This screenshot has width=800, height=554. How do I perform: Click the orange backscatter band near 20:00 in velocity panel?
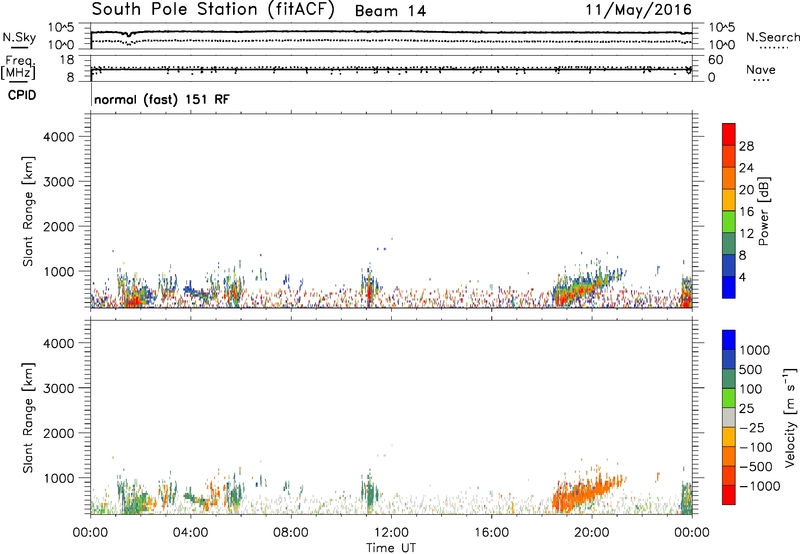[x=587, y=492]
